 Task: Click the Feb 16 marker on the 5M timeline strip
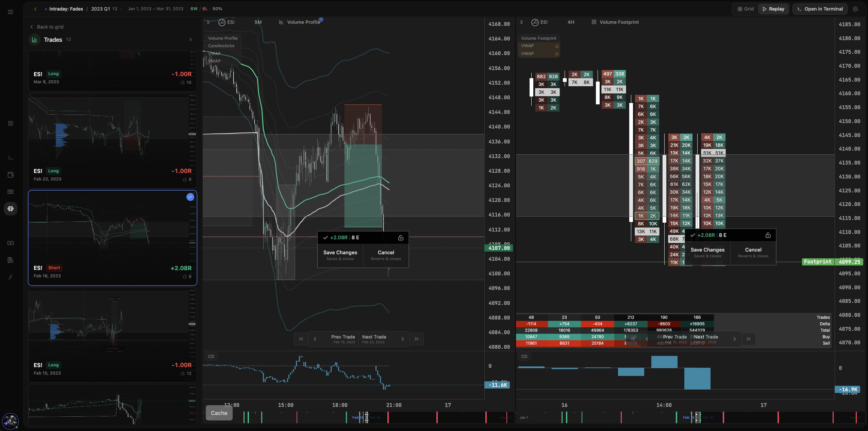pos(357,418)
